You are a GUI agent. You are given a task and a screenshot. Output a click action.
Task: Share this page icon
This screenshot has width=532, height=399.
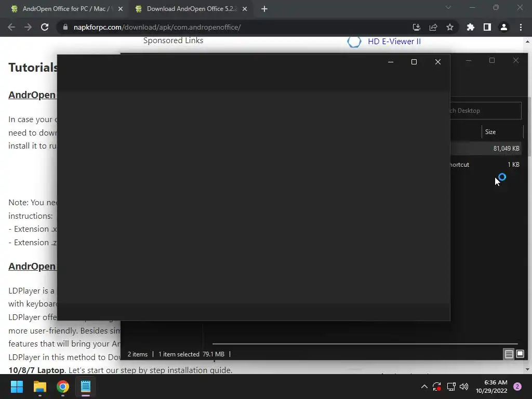pyautogui.click(x=433, y=27)
